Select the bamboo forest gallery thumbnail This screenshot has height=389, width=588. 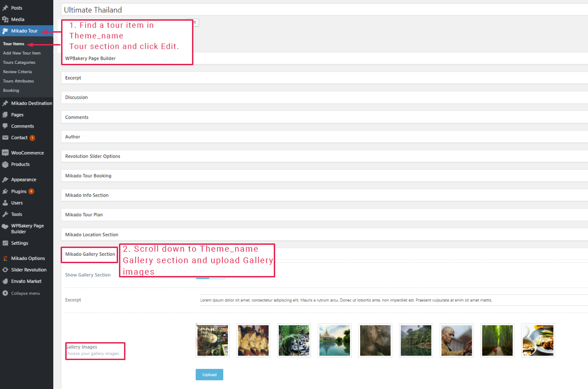tap(497, 340)
